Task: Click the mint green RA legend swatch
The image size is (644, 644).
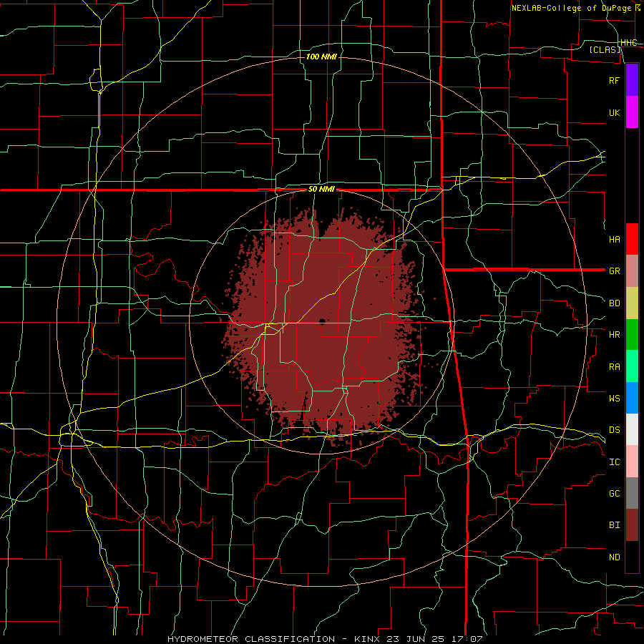Action: click(x=632, y=366)
